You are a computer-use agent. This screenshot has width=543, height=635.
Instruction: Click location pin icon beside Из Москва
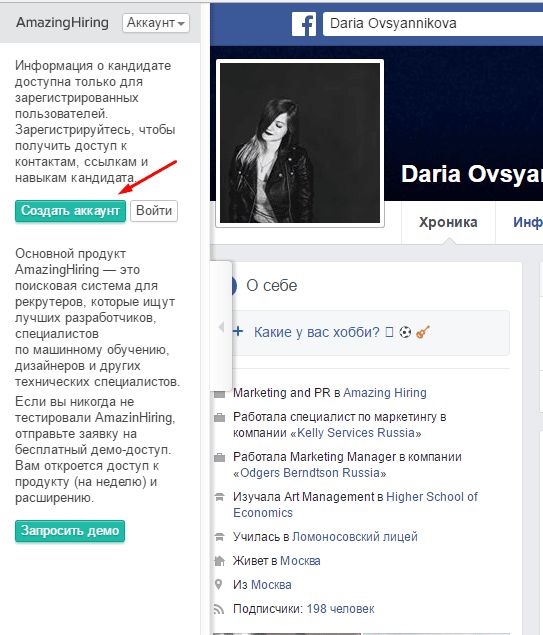coord(219,584)
